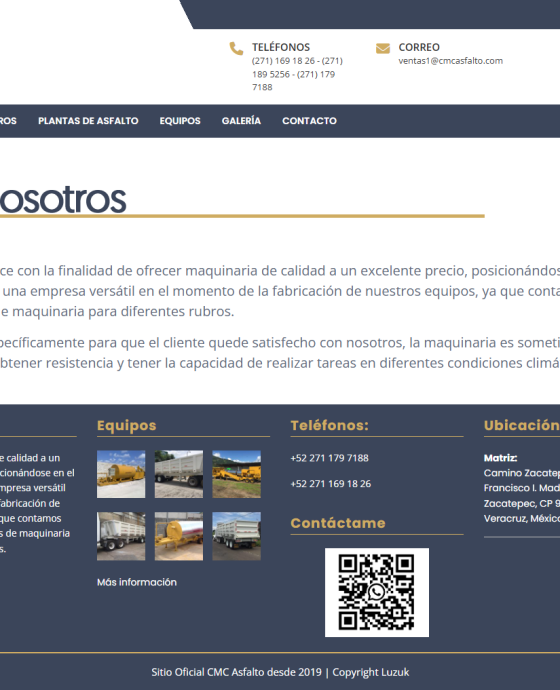
Task: Open the bottom-left white trailer thumbnail
Action: click(121, 536)
